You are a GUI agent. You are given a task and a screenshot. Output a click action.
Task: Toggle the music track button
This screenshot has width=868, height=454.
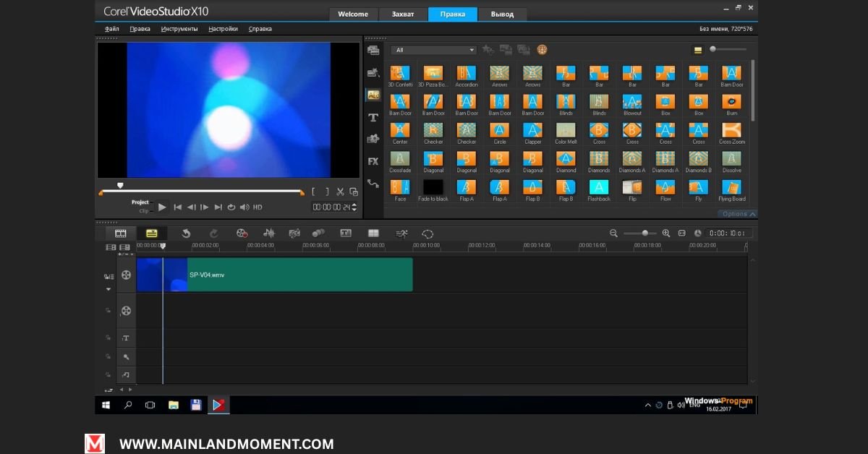(126, 375)
